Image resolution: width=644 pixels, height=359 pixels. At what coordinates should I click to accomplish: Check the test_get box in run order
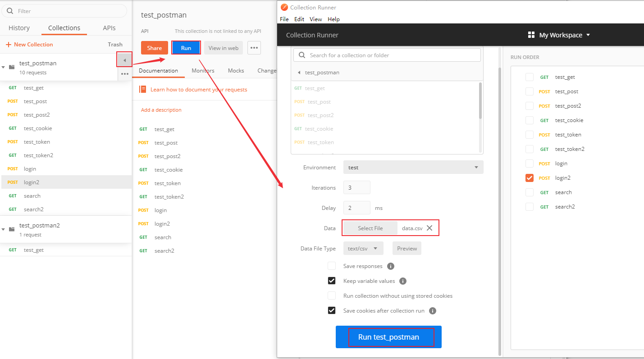(530, 77)
